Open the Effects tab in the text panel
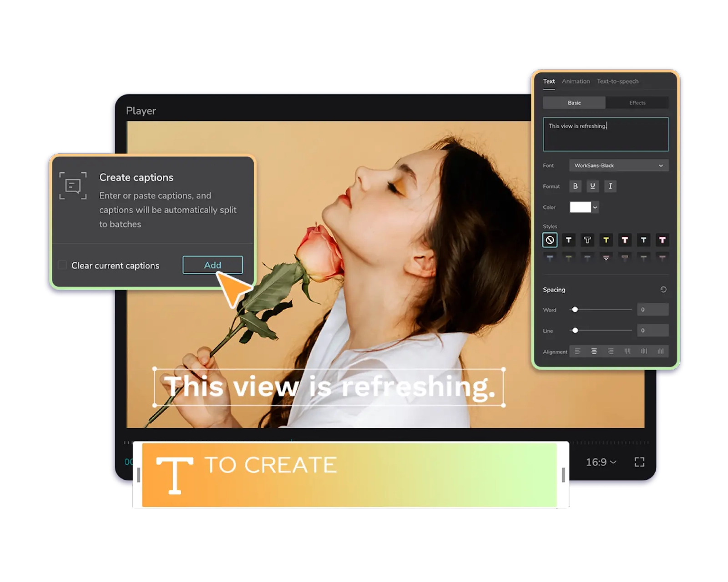The image size is (728, 582). pyautogui.click(x=637, y=103)
